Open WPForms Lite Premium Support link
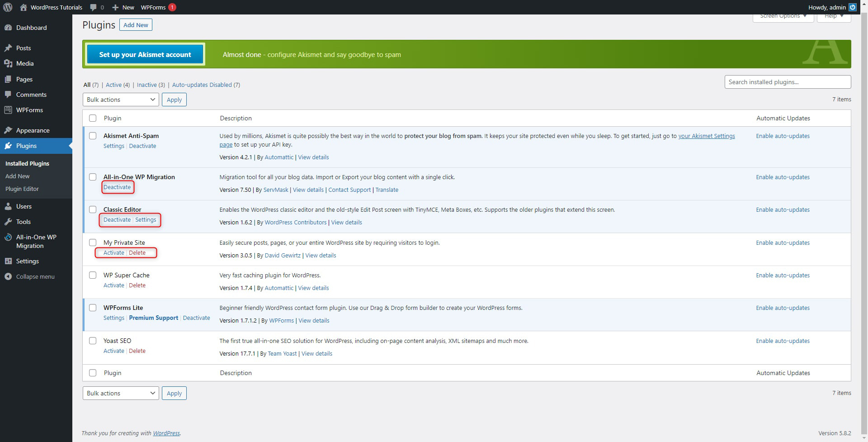 [154, 318]
